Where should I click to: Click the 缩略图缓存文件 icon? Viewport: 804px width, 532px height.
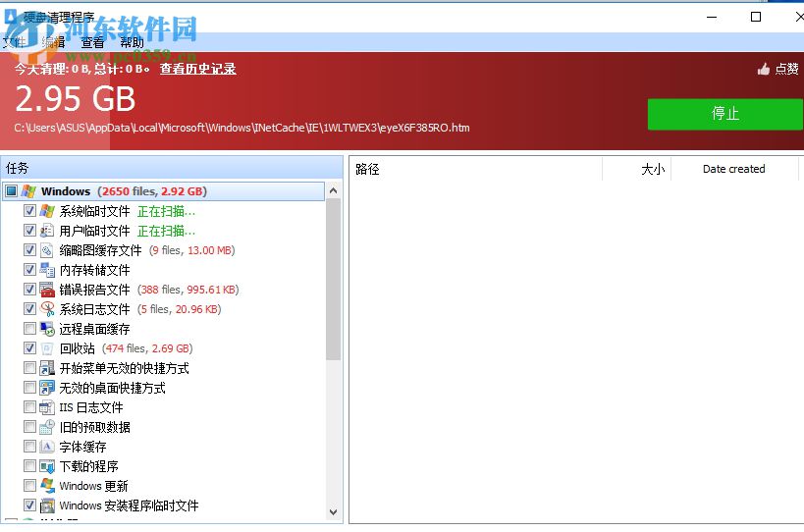click(47, 250)
